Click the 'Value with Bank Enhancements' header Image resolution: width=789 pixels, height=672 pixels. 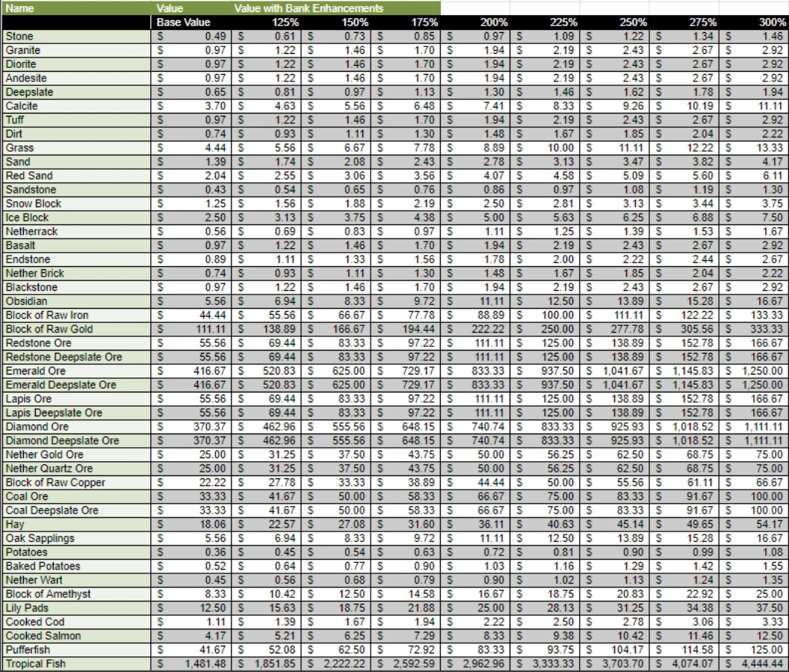tap(336, 8)
